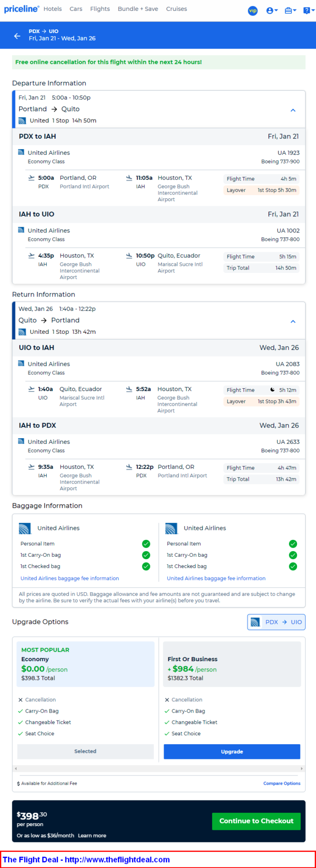Viewport: 316px width, 868px height.
Task: Open left United Airlines baggage fee information link
Action: (x=70, y=579)
